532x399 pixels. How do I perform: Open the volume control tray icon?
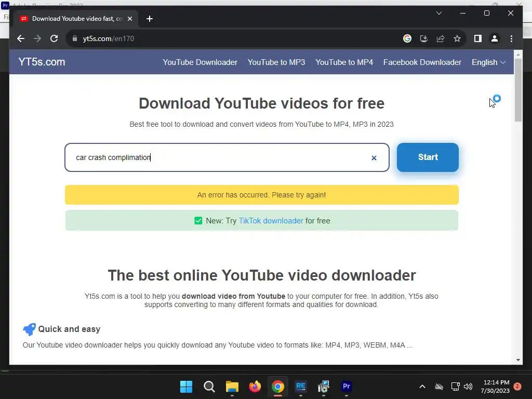[468, 387]
